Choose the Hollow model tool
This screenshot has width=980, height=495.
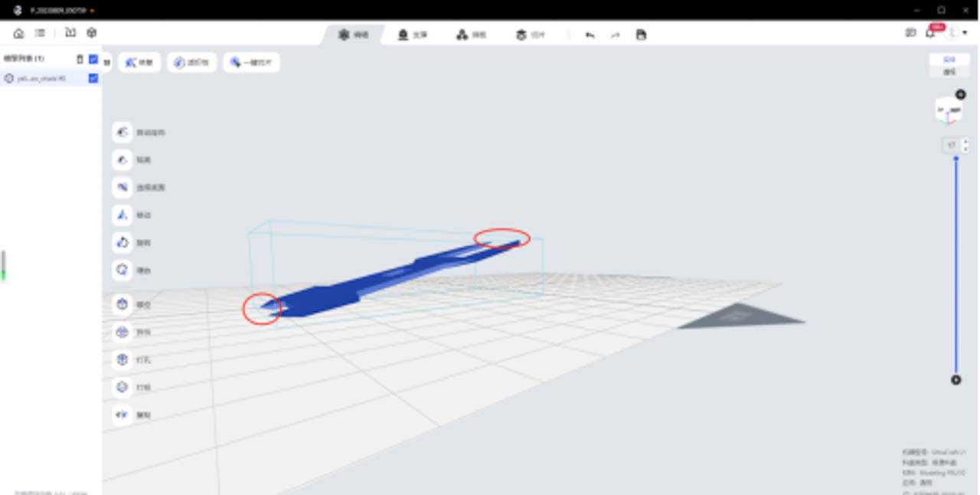(122, 304)
